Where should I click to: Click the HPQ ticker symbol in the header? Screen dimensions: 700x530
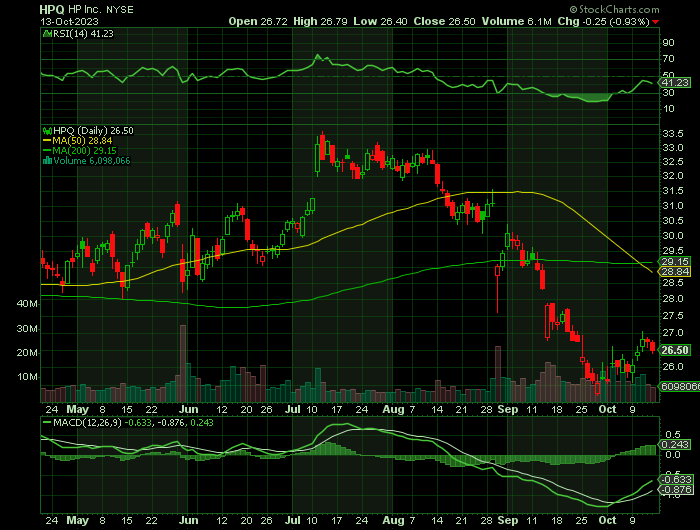[51, 9]
